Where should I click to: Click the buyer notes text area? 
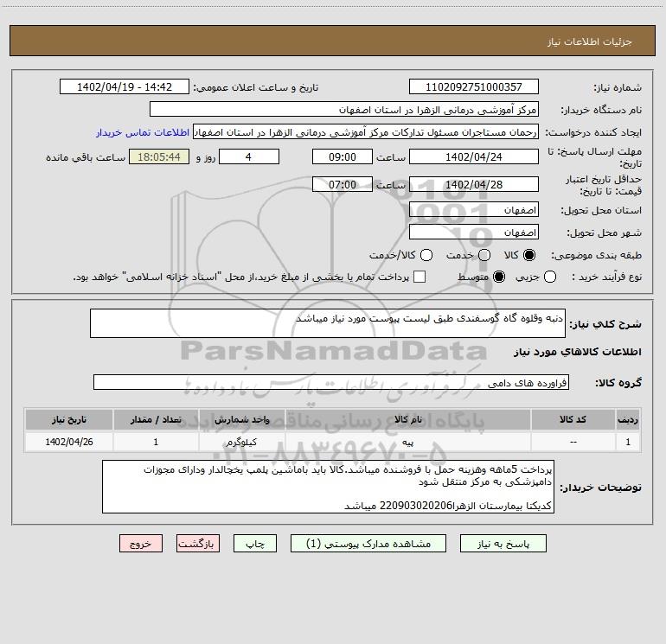328,487
